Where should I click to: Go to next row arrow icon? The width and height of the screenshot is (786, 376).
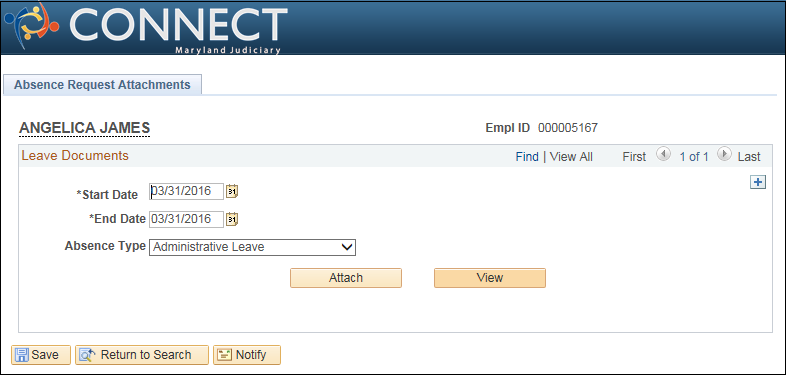point(724,154)
